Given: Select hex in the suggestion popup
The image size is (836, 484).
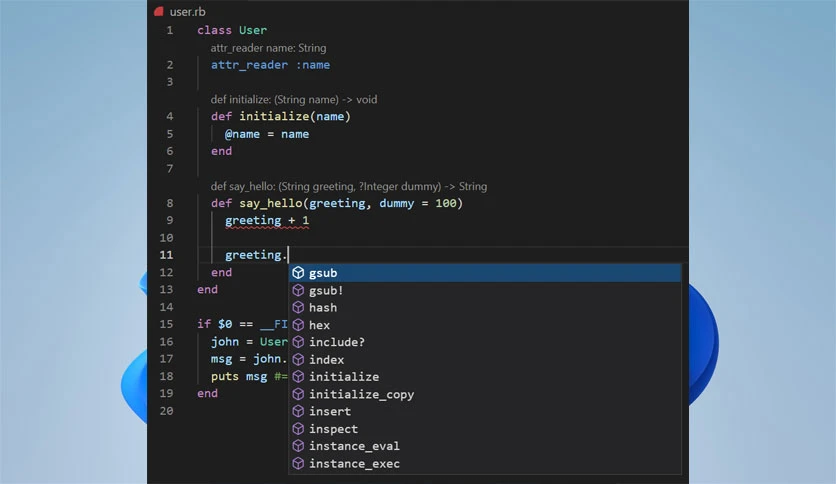Looking at the screenshot, I should click(485, 325).
